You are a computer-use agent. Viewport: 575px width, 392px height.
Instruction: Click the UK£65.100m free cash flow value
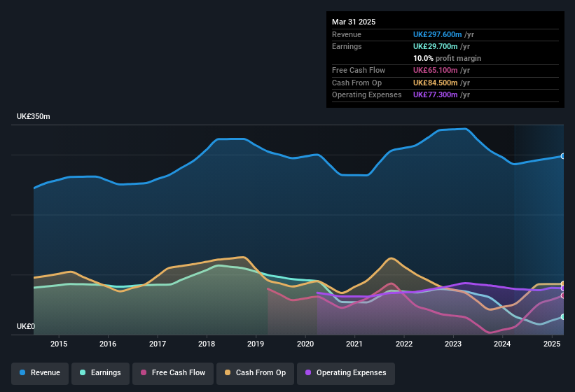click(436, 70)
